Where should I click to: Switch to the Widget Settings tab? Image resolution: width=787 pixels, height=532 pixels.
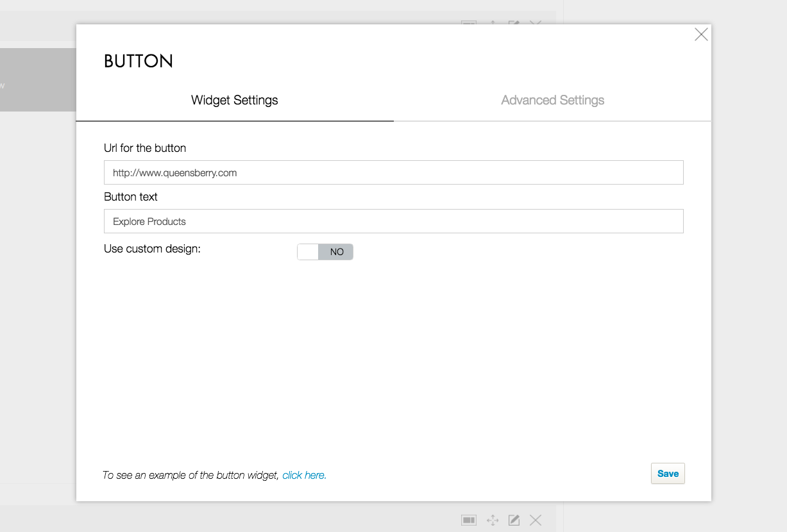pos(235,101)
